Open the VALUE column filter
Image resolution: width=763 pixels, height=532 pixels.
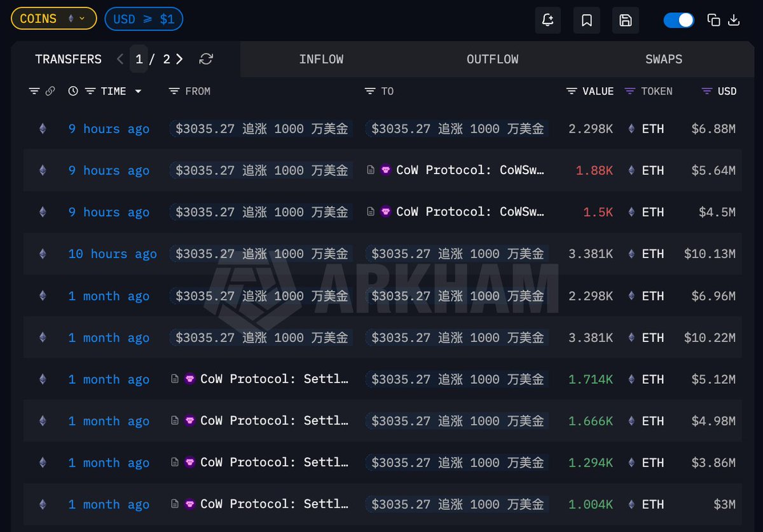tap(572, 92)
